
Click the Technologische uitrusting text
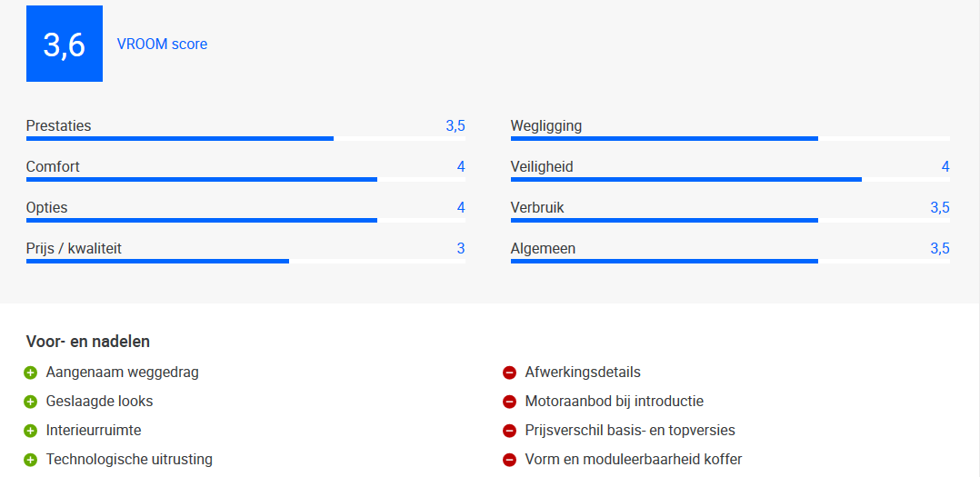point(129,460)
